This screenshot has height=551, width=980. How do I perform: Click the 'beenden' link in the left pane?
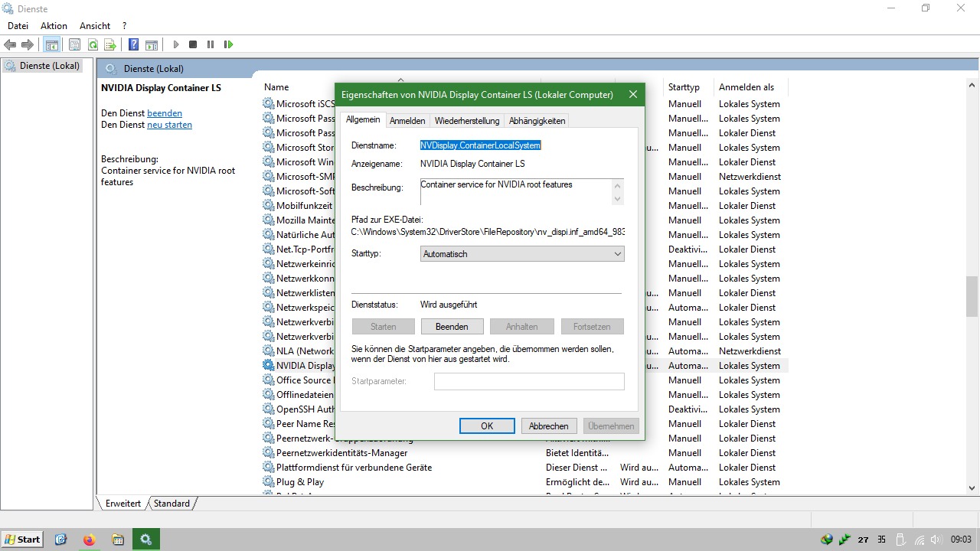(x=165, y=113)
